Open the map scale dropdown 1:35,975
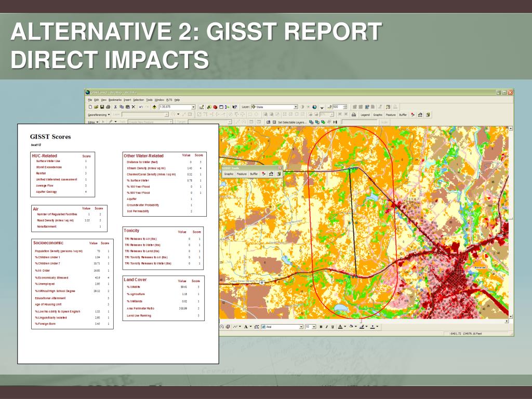 point(194,107)
